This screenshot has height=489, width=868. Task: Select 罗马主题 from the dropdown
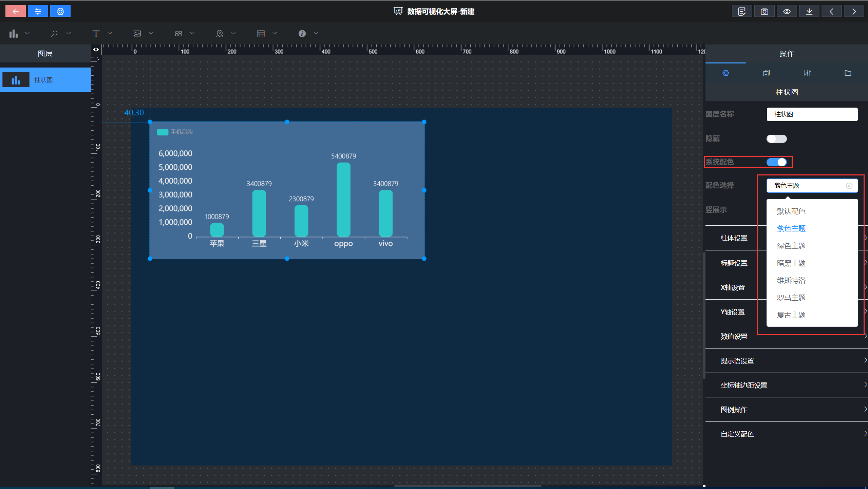pyautogui.click(x=812, y=298)
